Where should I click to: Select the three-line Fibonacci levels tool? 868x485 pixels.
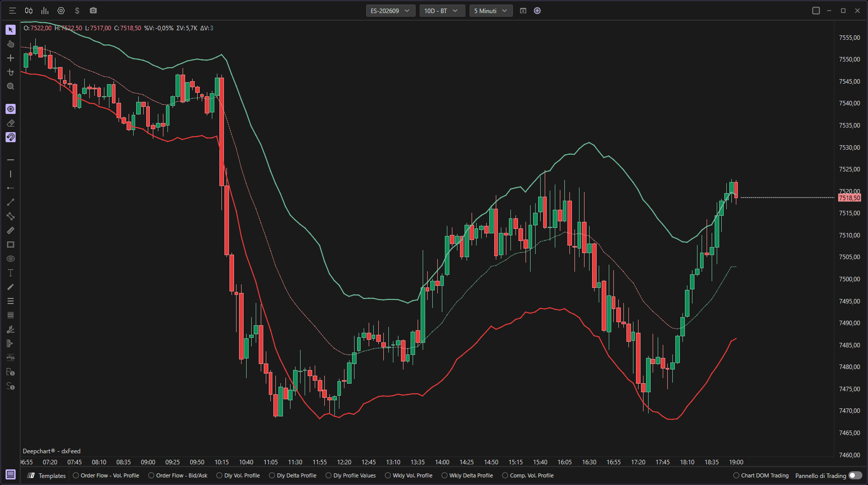pyautogui.click(x=11, y=301)
